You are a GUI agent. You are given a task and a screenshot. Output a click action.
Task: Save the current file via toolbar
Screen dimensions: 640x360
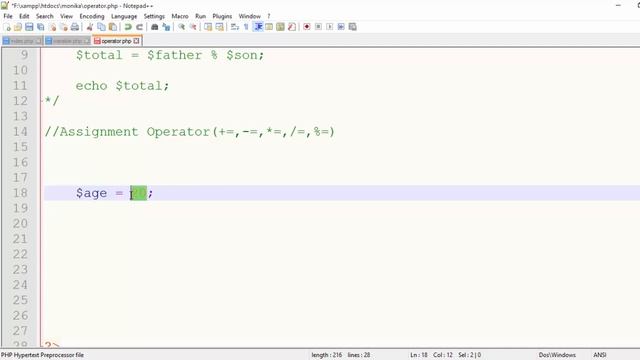(x=29, y=27)
